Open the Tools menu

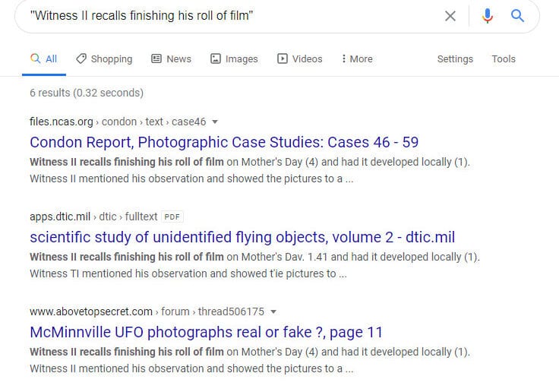(504, 58)
